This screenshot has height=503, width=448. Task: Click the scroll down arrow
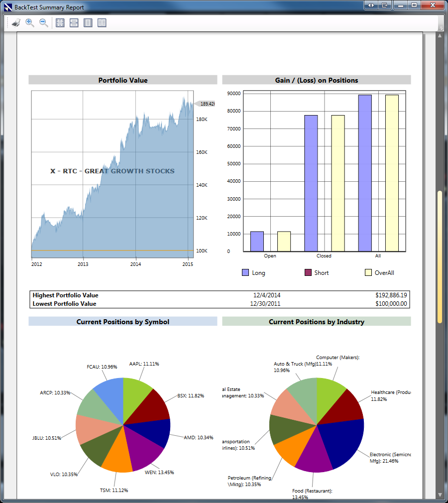click(x=440, y=495)
